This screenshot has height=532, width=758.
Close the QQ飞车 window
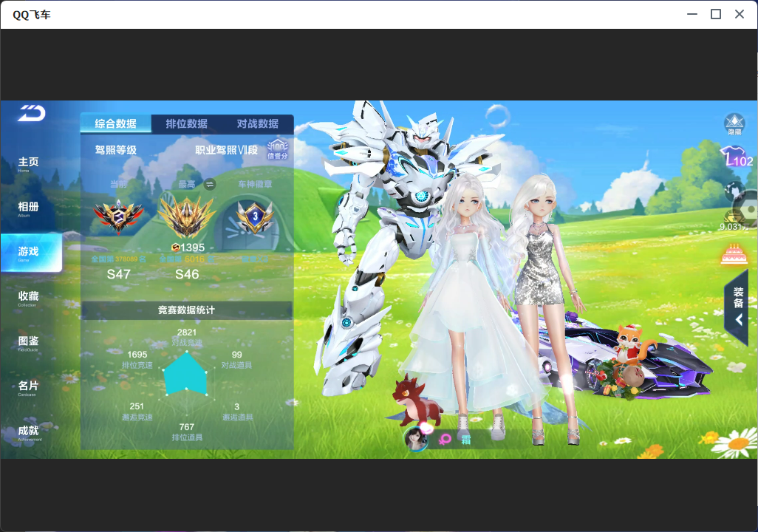tap(740, 14)
